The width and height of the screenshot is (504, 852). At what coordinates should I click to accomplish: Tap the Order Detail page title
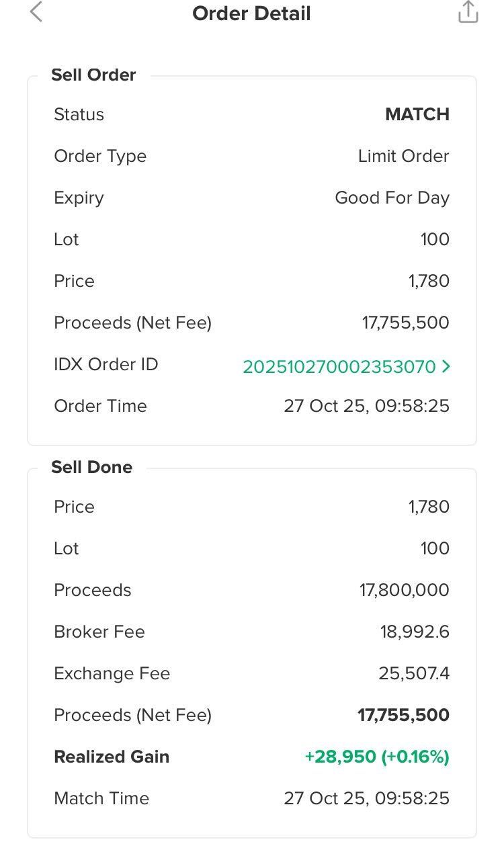[x=251, y=13]
